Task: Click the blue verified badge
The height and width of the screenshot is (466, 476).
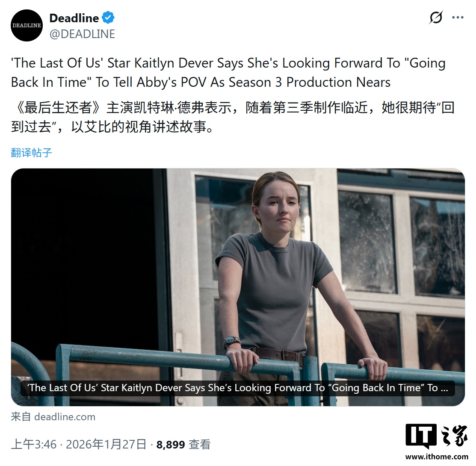Action: click(108, 18)
